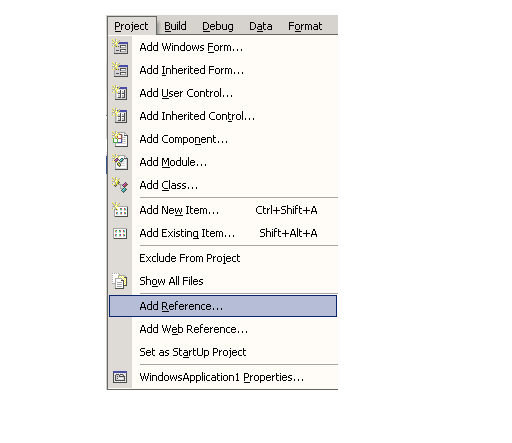The image size is (512, 443).
Task: Select Set as StartUp Project
Action: point(223,352)
